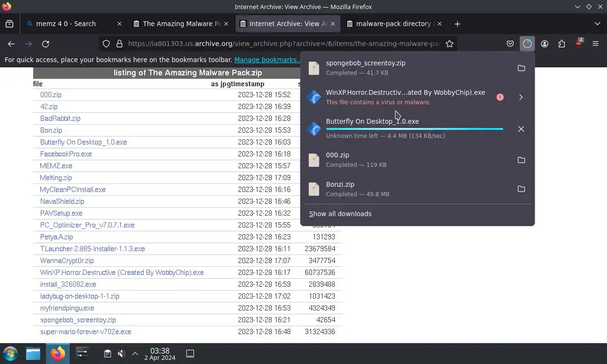Open Melting.zip link
This screenshot has height=364, width=607.
tap(56, 178)
